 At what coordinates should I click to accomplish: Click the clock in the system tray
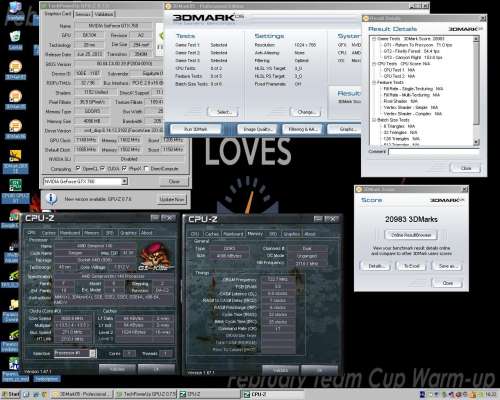click(x=491, y=395)
